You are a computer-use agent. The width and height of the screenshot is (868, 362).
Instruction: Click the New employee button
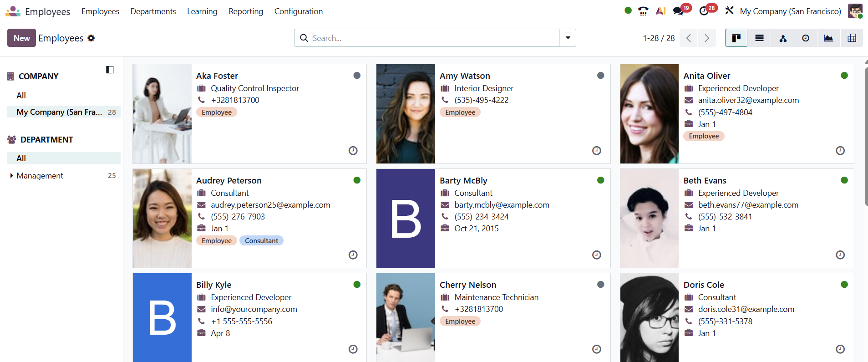coord(21,38)
